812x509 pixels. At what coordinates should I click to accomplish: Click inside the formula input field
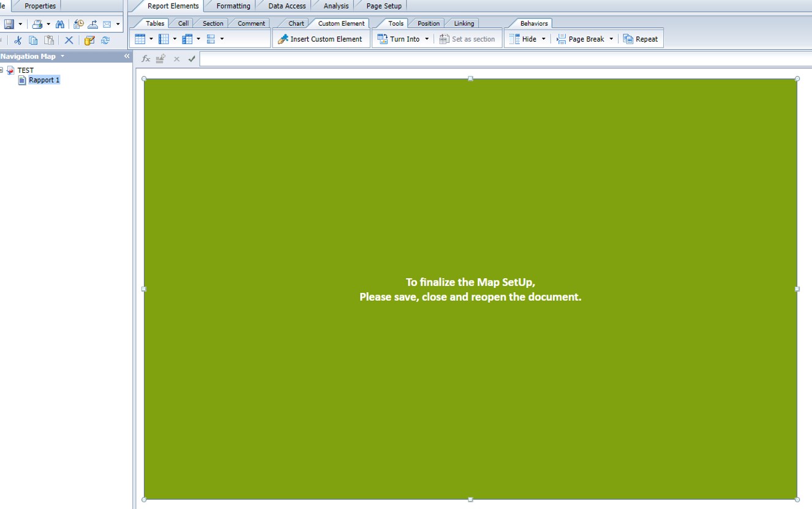click(506, 59)
